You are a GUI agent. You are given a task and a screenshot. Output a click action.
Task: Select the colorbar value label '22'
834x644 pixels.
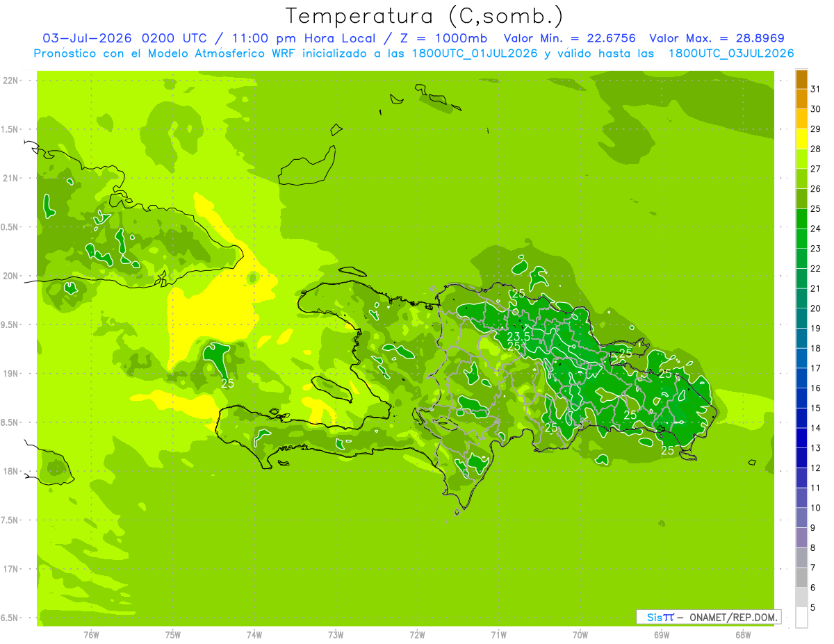point(816,268)
